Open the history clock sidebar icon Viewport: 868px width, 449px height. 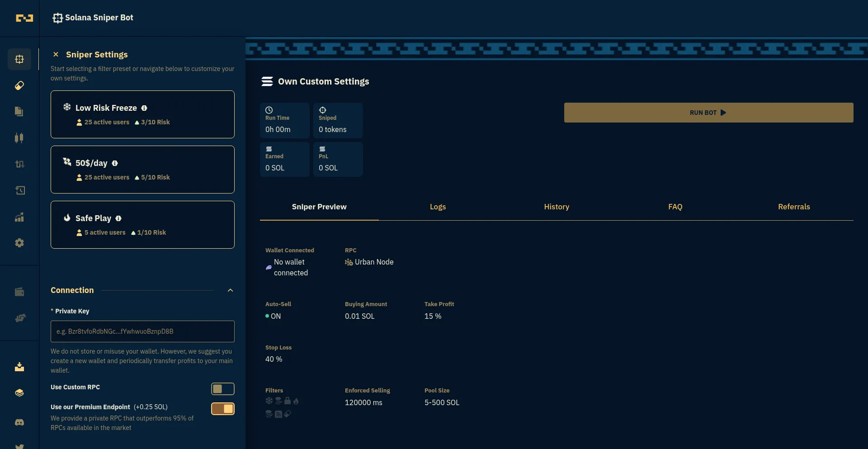[20, 190]
